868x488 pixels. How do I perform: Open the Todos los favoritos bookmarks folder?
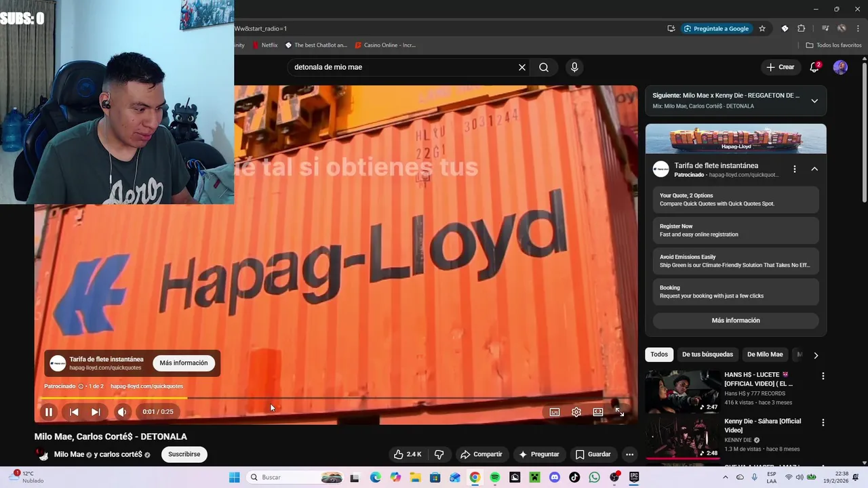(x=833, y=45)
